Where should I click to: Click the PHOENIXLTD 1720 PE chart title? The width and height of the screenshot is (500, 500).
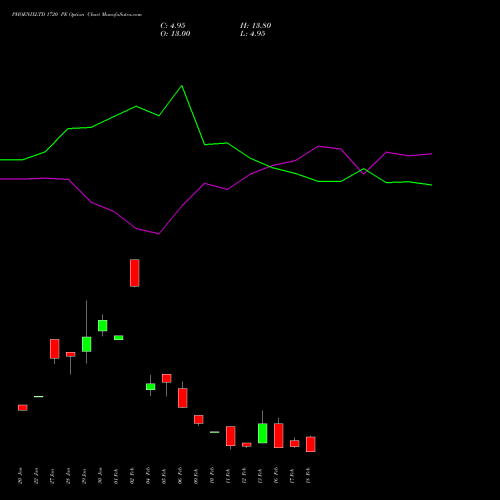(x=77, y=15)
